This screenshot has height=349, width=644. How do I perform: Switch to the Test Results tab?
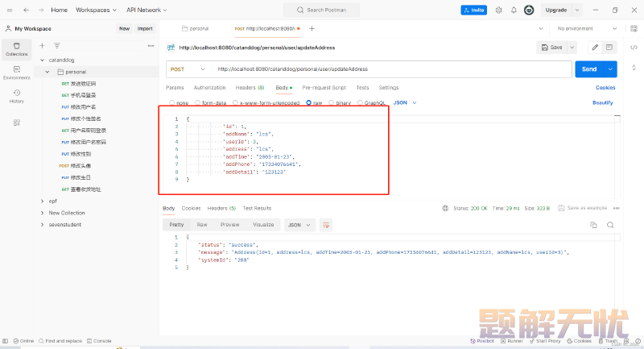coord(257,209)
